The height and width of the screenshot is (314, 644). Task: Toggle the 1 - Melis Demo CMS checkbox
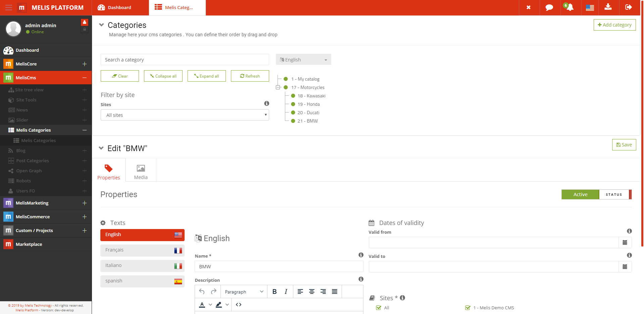pos(468,308)
